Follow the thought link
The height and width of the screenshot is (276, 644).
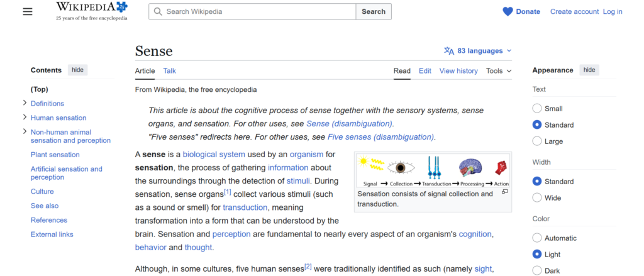[198, 247]
